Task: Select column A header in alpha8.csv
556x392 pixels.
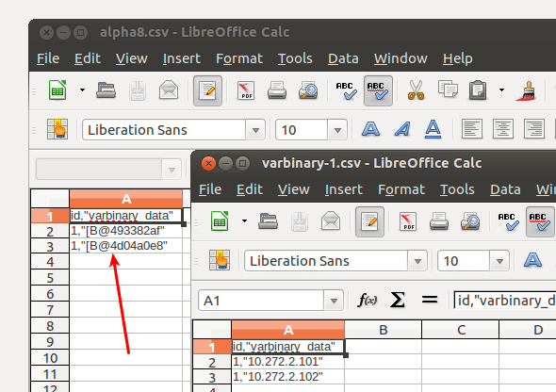Action: pos(126,199)
